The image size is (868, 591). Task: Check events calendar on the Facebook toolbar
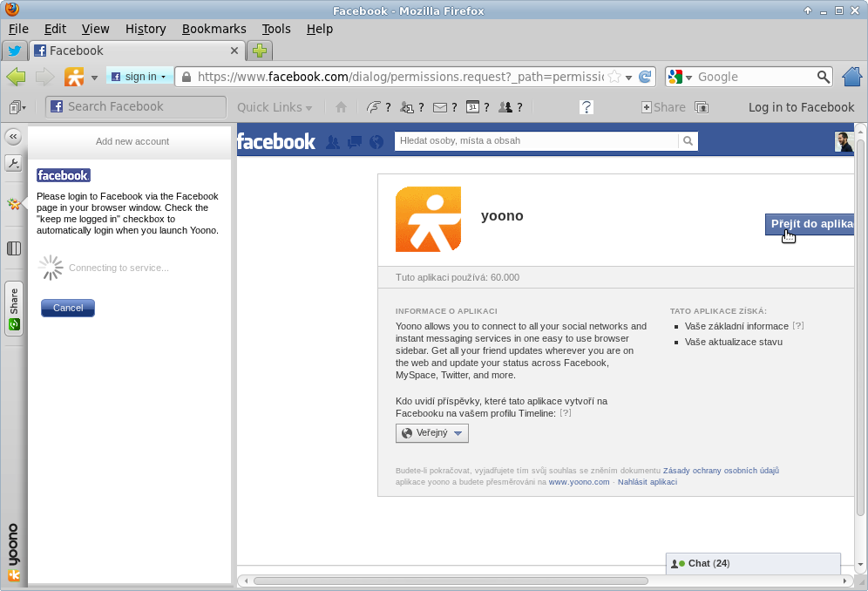tap(478, 107)
